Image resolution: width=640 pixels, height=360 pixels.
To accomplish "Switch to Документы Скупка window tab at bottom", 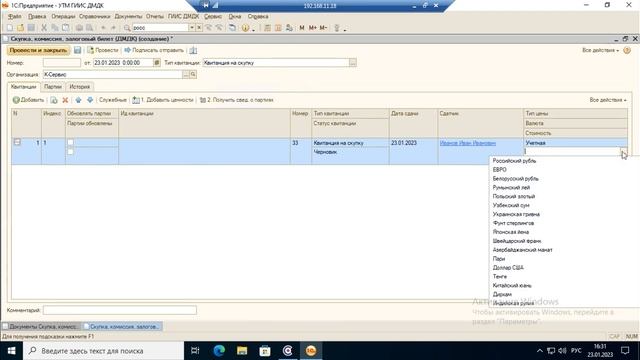I will [41, 327].
